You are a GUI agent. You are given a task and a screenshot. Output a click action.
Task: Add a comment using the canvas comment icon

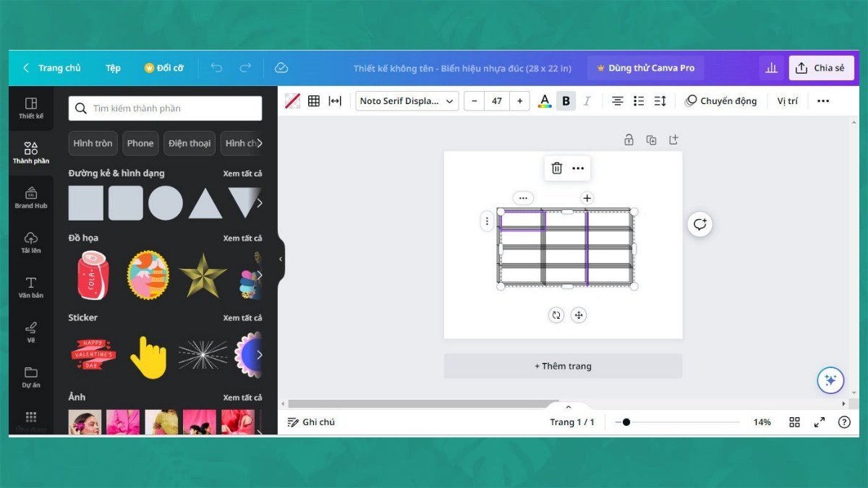tap(699, 224)
